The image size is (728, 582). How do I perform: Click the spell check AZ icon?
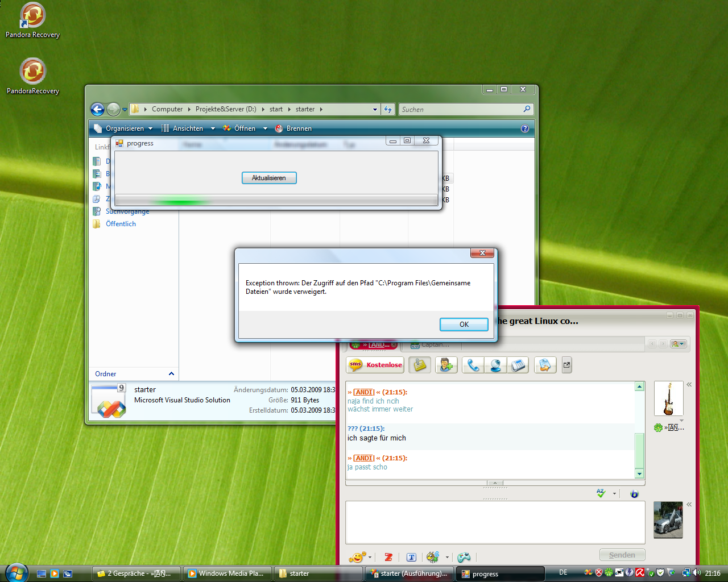(601, 493)
